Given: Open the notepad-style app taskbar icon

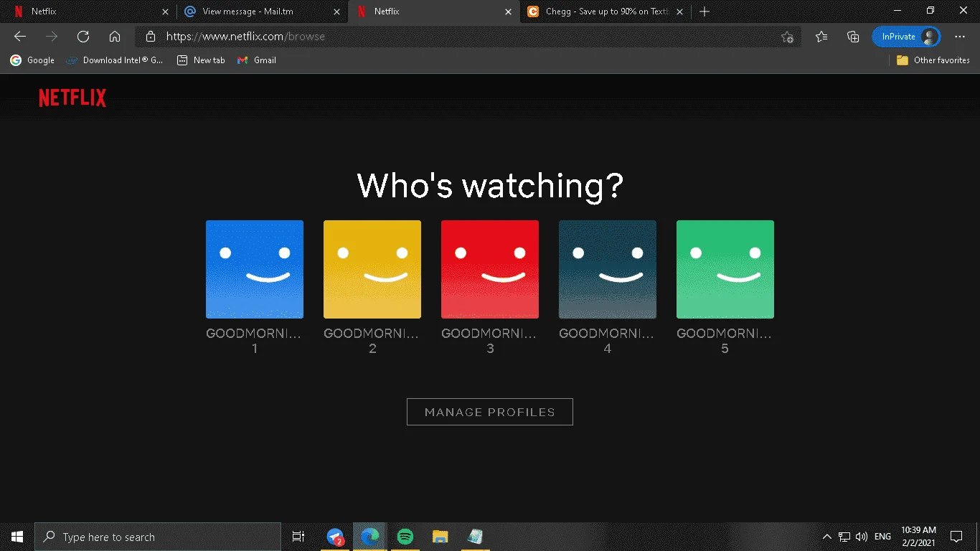Looking at the screenshot, I should (x=475, y=537).
